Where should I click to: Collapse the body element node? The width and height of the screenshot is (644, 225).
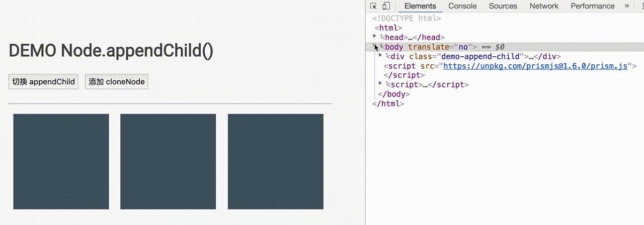[x=375, y=46]
